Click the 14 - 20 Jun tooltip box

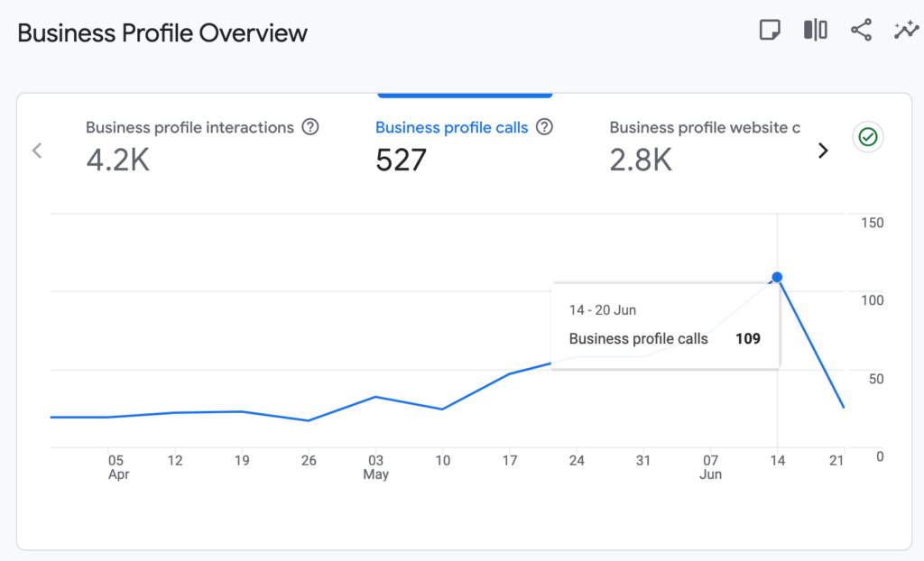coord(665,326)
